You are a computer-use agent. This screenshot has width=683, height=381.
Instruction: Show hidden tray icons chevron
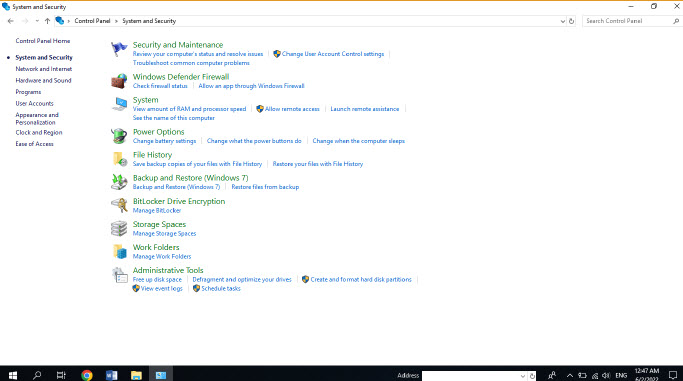coord(570,375)
